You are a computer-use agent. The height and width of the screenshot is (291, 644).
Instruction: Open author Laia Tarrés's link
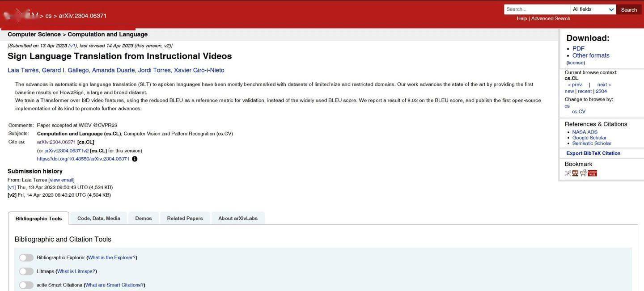[23, 70]
